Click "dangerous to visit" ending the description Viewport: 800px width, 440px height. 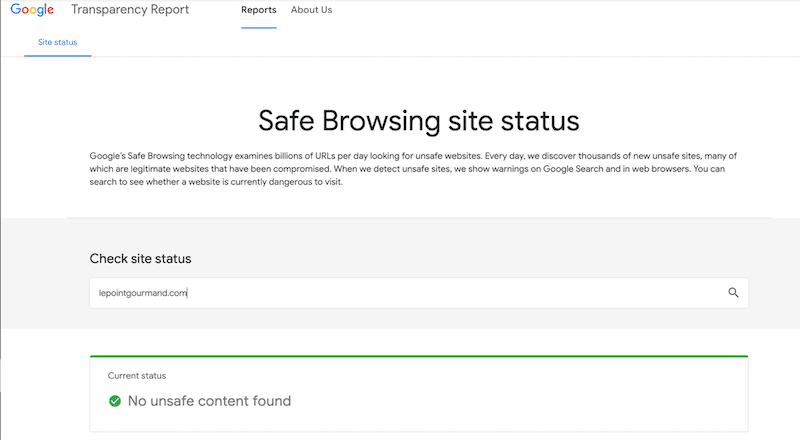click(304, 182)
